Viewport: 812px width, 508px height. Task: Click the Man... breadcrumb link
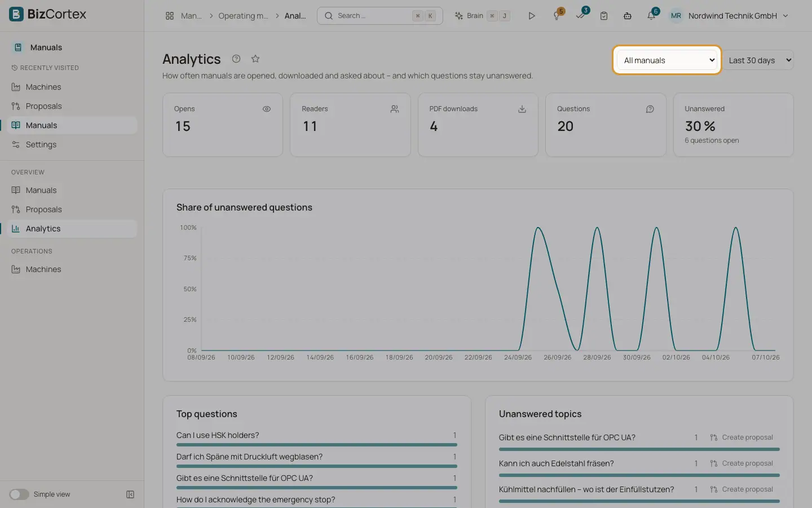click(191, 16)
